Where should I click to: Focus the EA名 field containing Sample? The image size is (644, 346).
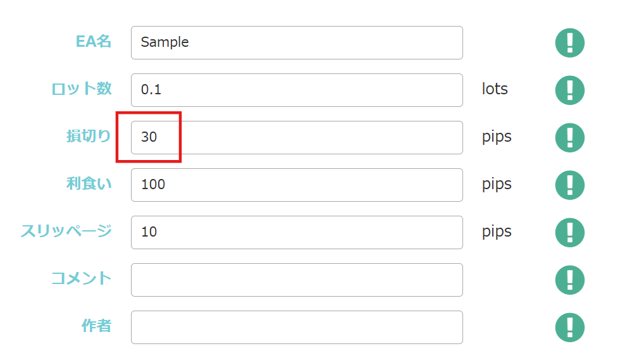pos(297,43)
